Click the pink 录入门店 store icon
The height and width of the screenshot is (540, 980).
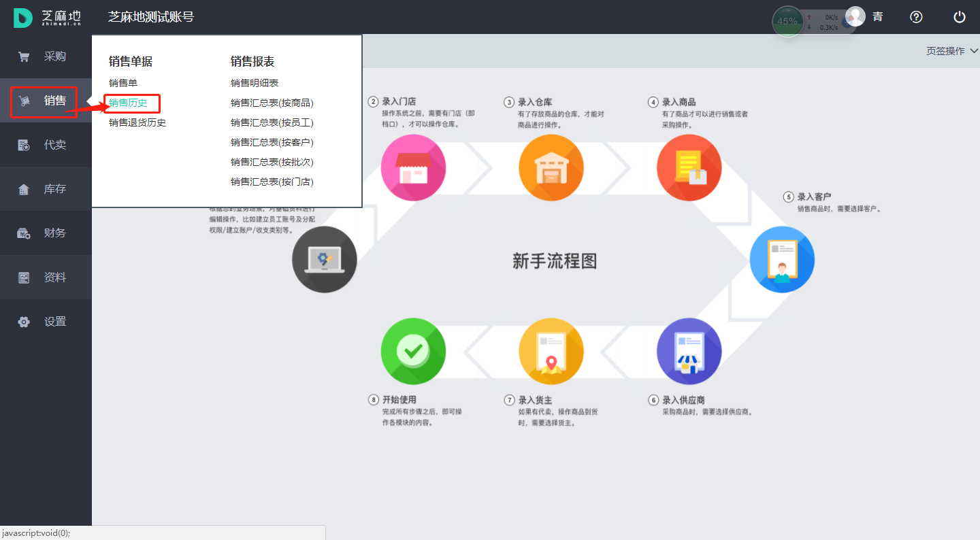click(x=413, y=167)
